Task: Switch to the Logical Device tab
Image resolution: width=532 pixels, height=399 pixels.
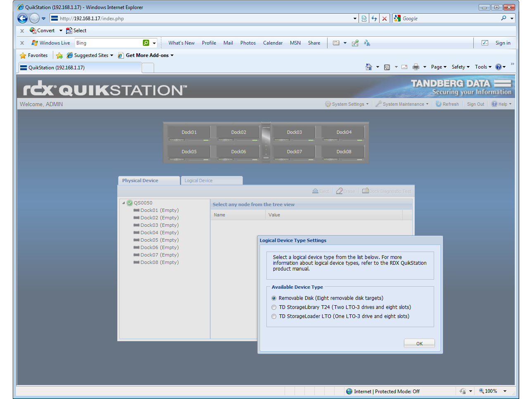Action: tap(199, 180)
